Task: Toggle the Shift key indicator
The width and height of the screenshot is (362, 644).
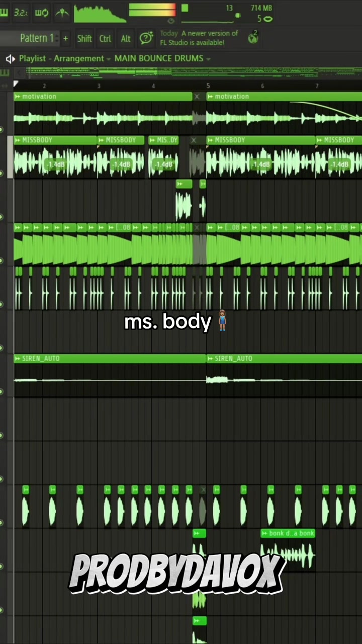Action: pos(84,38)
